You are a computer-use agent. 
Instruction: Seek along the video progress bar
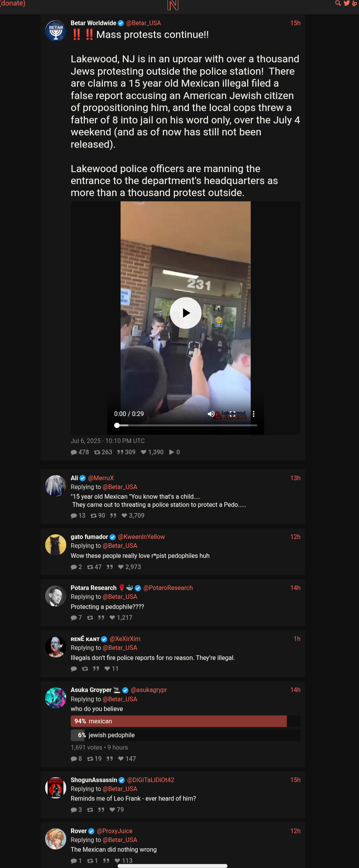[x=187, y=425]
